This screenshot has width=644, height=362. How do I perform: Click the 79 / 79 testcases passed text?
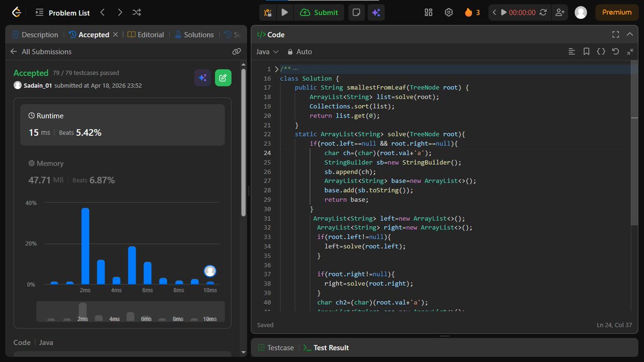(x=86, y=73)
